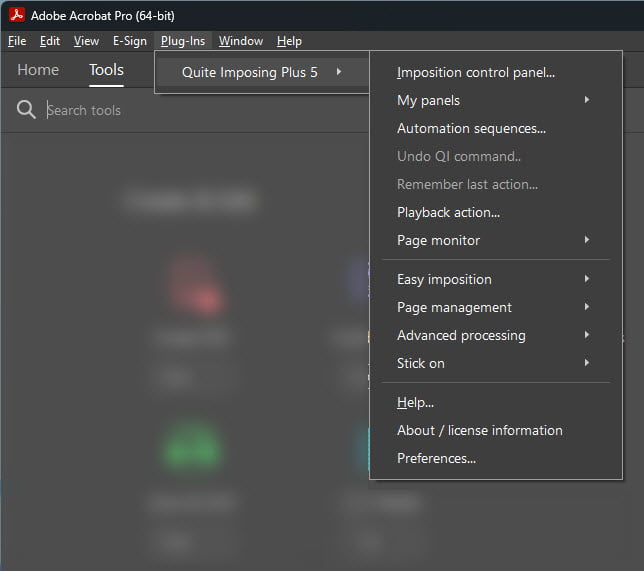644x571 pixels.
Task: Expand the Page monitor submenu
Action: click(496, 240)
